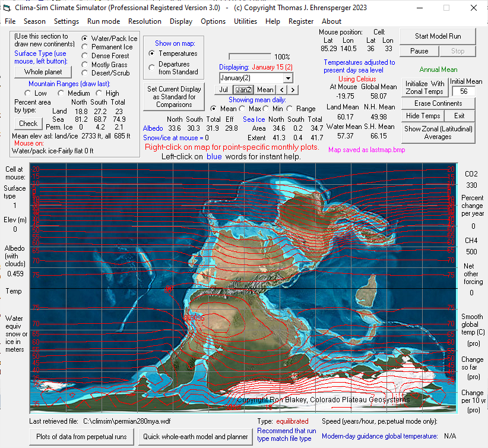
Task: Go to next month with right arrow
Action: (293, 90)
